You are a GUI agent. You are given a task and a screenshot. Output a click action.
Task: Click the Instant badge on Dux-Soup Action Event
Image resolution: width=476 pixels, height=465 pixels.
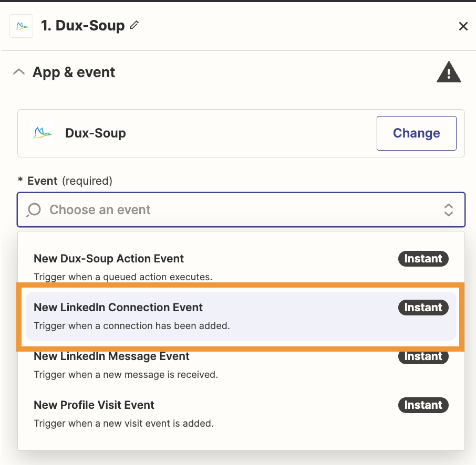pyautogui.click(x=423, y=259)
